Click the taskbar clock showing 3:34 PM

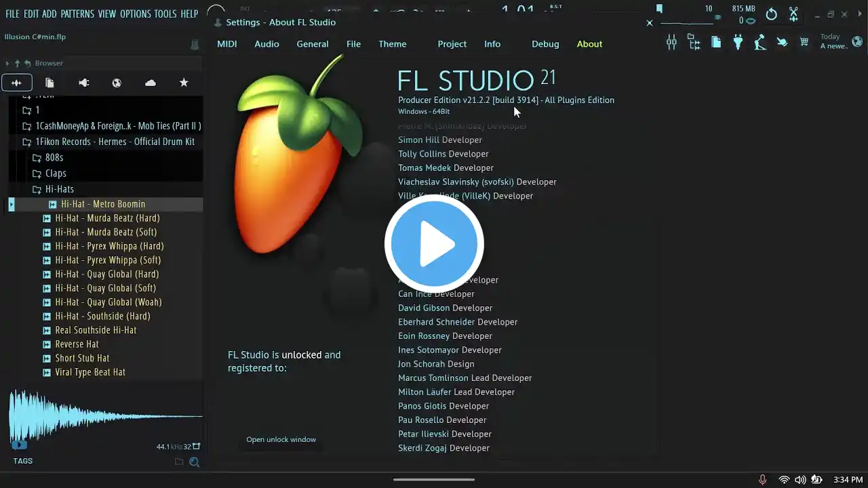pyautogui.click(x=848, y=480)
